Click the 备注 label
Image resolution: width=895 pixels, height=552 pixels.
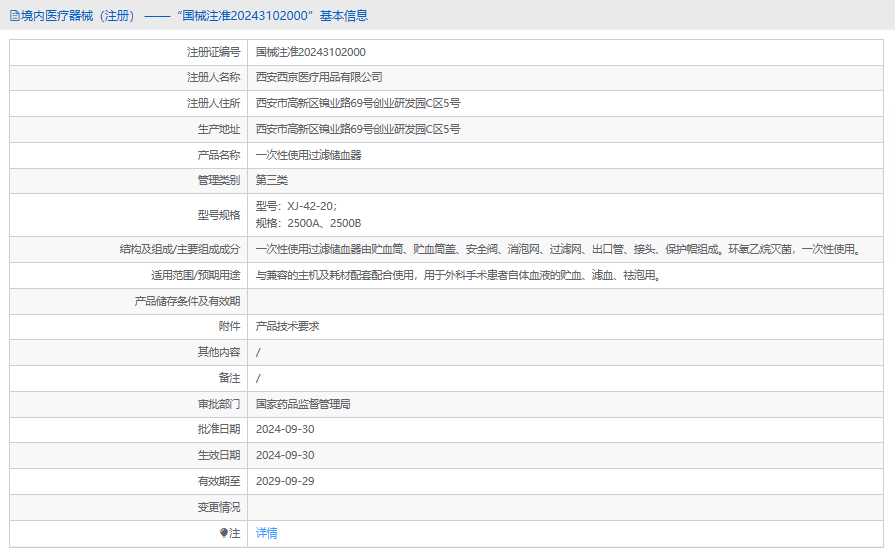(229, 378)
